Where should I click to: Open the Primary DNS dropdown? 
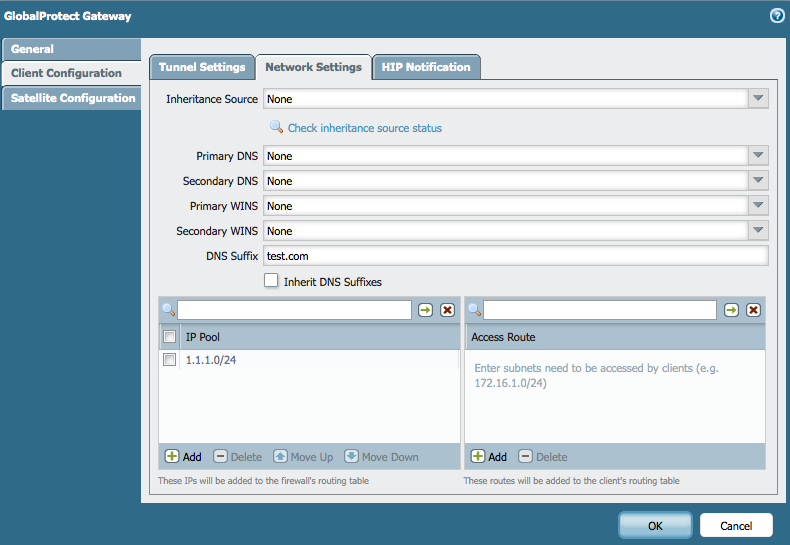click(758, 156)
